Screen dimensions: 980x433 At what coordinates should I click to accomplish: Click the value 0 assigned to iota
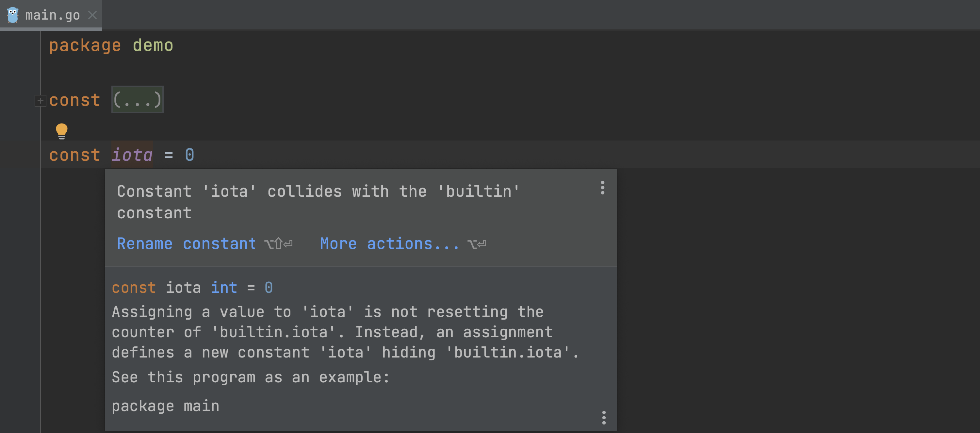(x=189, y=155)
